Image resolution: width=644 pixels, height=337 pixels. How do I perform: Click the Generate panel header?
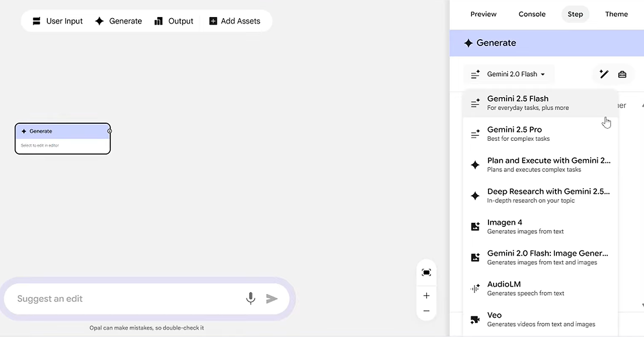[x=547, y=43]
